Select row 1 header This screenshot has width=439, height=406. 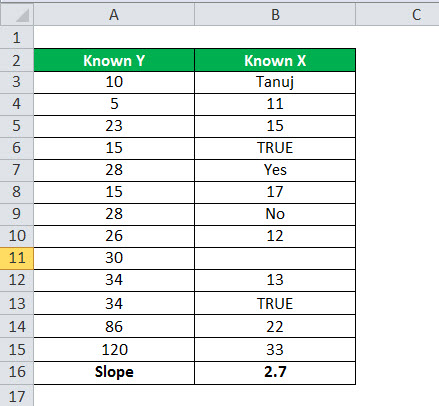click(x=17, y=37)
